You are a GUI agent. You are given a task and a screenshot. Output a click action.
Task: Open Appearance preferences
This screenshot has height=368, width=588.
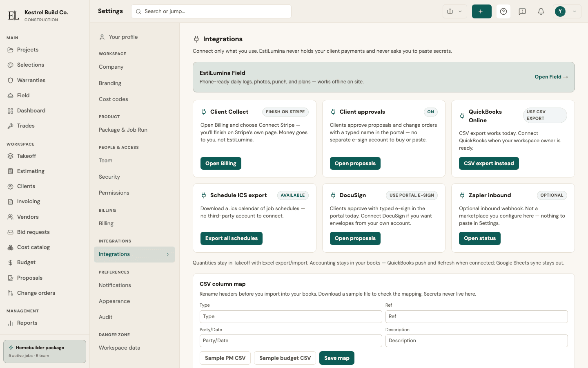coord(134,301)
